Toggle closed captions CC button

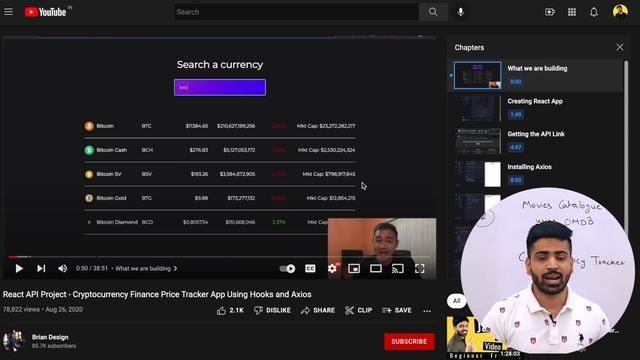(310, 268)
